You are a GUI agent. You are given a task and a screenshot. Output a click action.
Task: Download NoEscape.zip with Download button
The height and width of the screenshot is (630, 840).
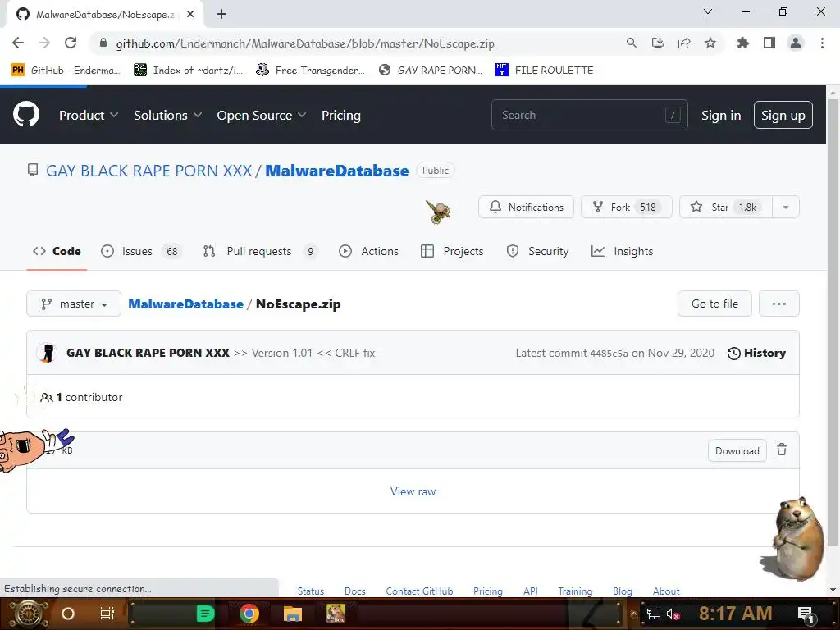click(737, 450)
